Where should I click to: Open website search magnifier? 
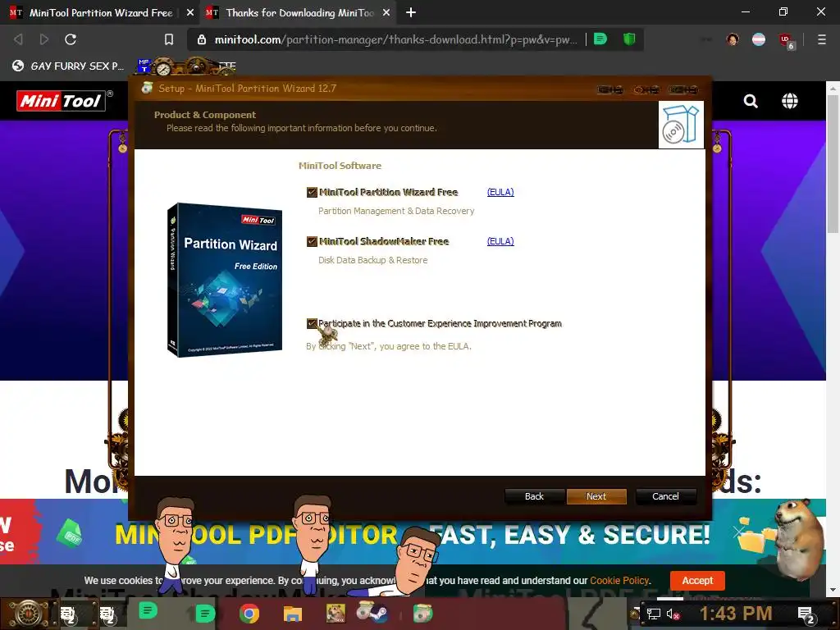point(751,101)
